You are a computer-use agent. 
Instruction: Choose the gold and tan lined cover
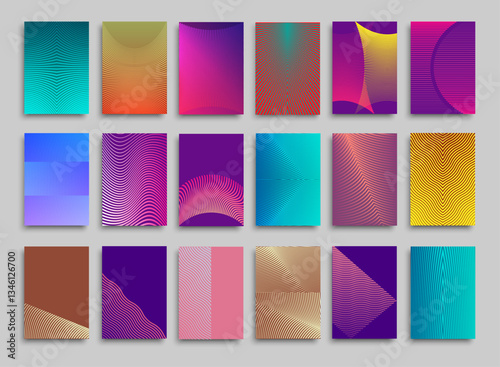pyautogui.click(x=288, y=293)
